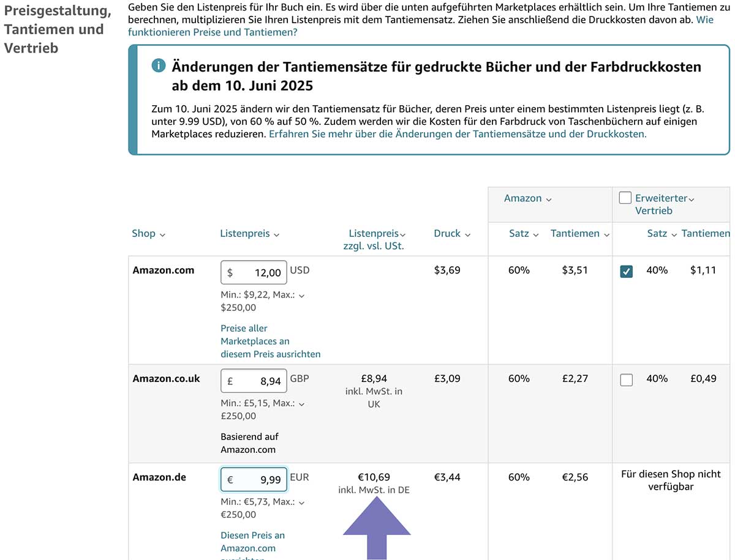The image size is (735, 560).
Task: Click the €2,56 Amazon royalty value
Action: click(575, 477)
